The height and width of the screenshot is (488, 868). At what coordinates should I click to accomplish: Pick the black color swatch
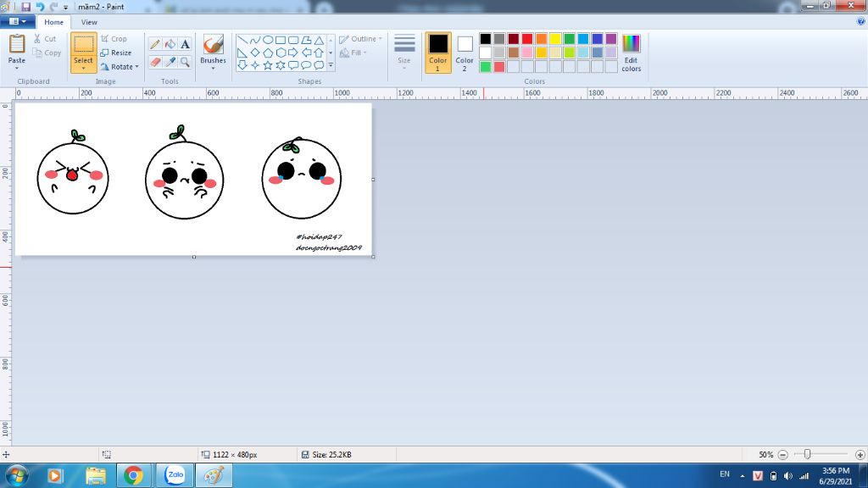coord(486,39)
